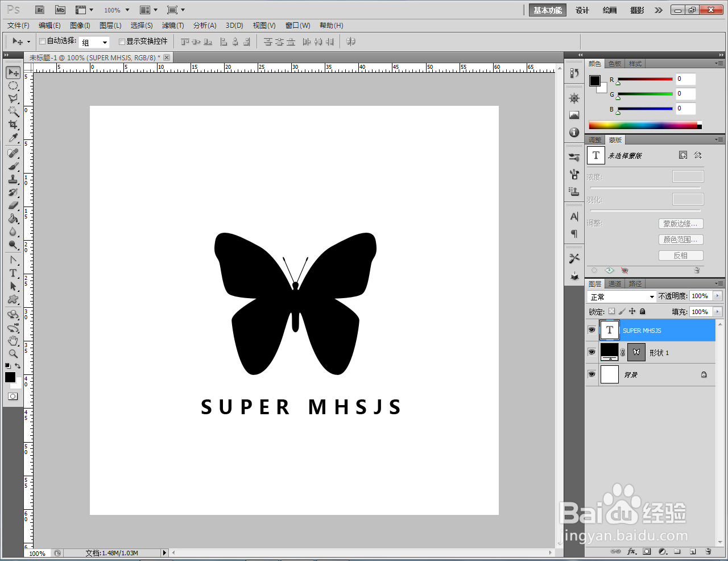Create a new layer

tap(693, 551)
